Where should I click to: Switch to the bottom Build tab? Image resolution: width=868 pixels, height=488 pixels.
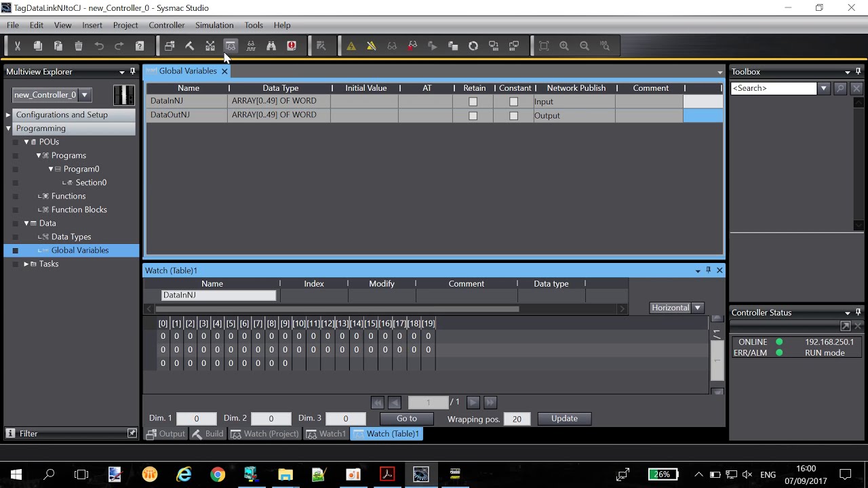pyautogui.click(x=208, y=434)
